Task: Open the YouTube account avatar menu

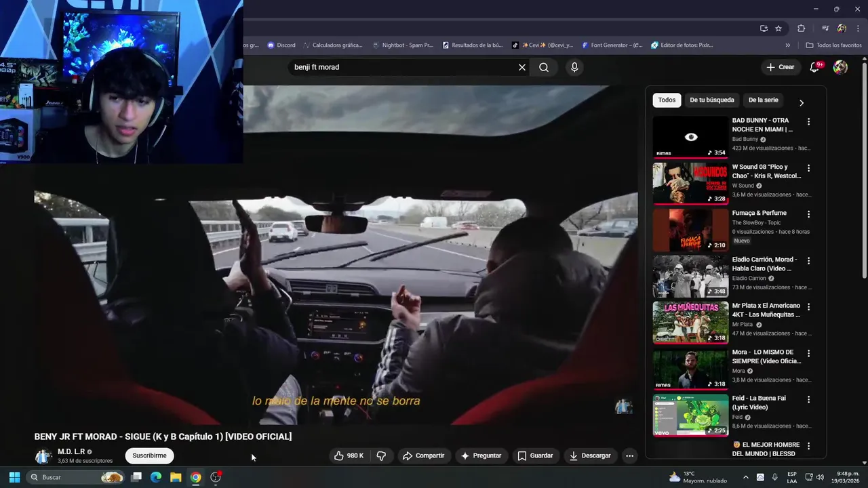Action: pos(840,67)
